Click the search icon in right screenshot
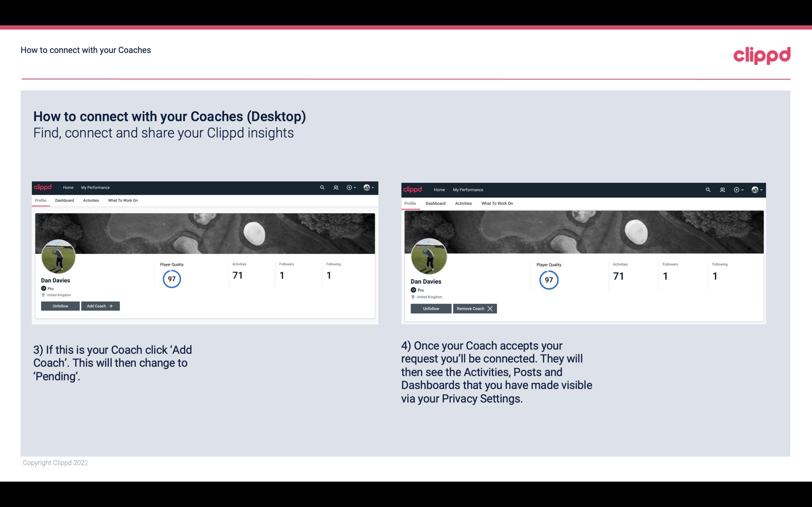Screen dimensions: 812x507 click(707, 189)
